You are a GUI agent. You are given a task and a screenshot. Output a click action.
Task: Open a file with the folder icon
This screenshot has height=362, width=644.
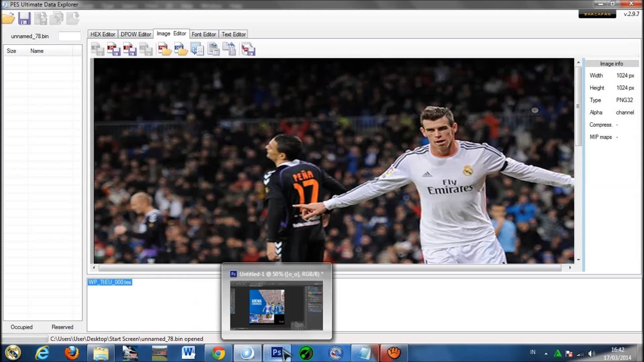8,19
